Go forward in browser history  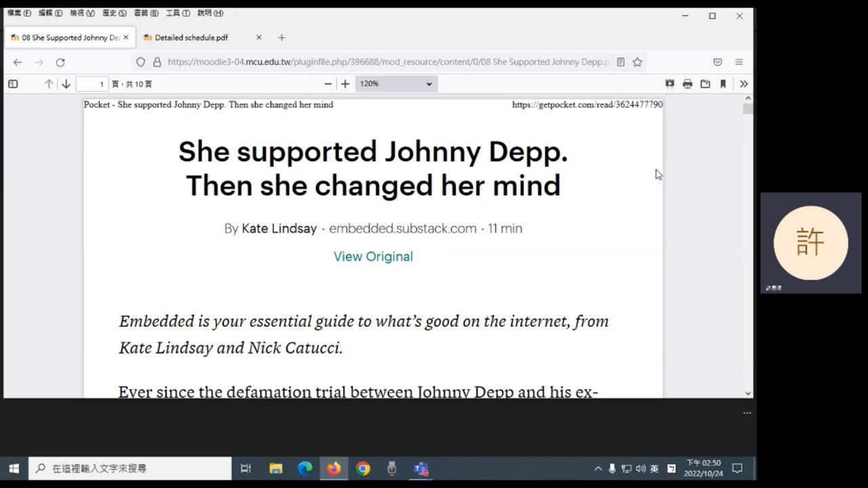click(39, 62)
